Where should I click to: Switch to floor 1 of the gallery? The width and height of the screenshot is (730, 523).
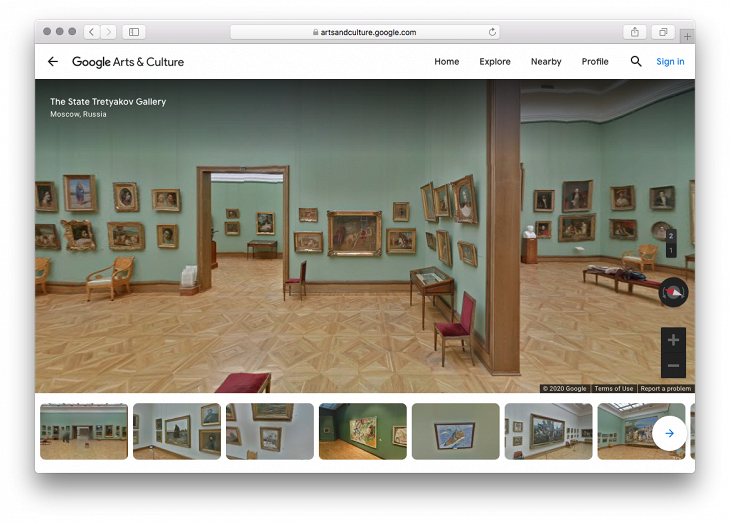[x=671, y=250]
